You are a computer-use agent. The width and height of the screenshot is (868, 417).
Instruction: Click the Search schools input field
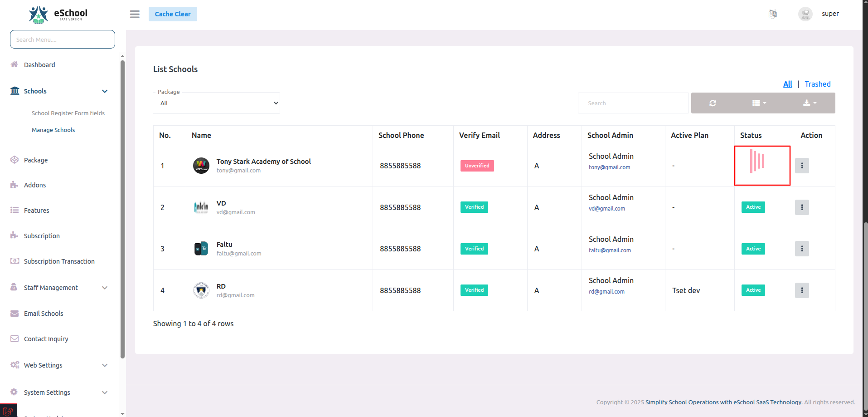point(633,103)
